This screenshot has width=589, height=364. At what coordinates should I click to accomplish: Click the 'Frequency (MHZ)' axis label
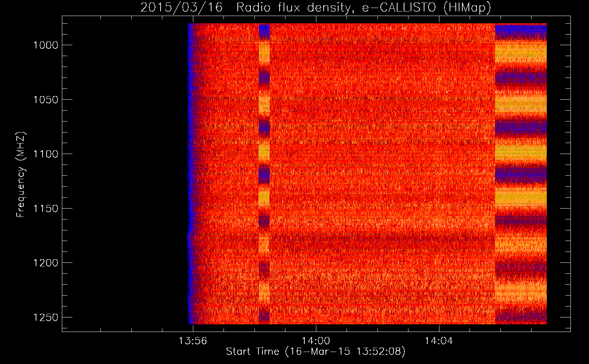(x=21, y=175)
